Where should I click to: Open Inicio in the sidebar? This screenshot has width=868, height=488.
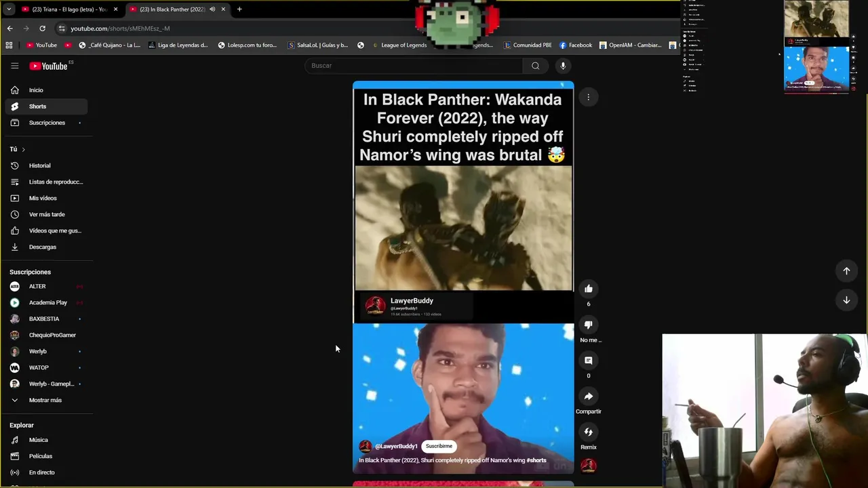[46, 90]
